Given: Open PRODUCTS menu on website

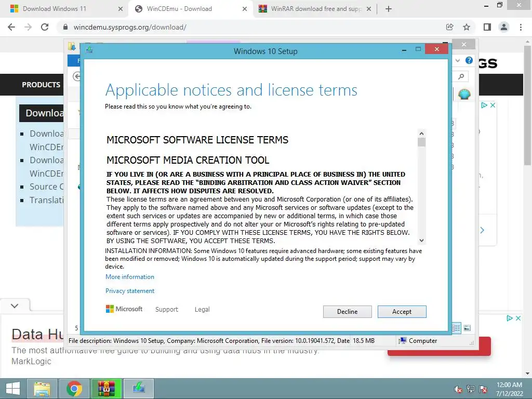Looking at the screenshot, I should (41, 85).
